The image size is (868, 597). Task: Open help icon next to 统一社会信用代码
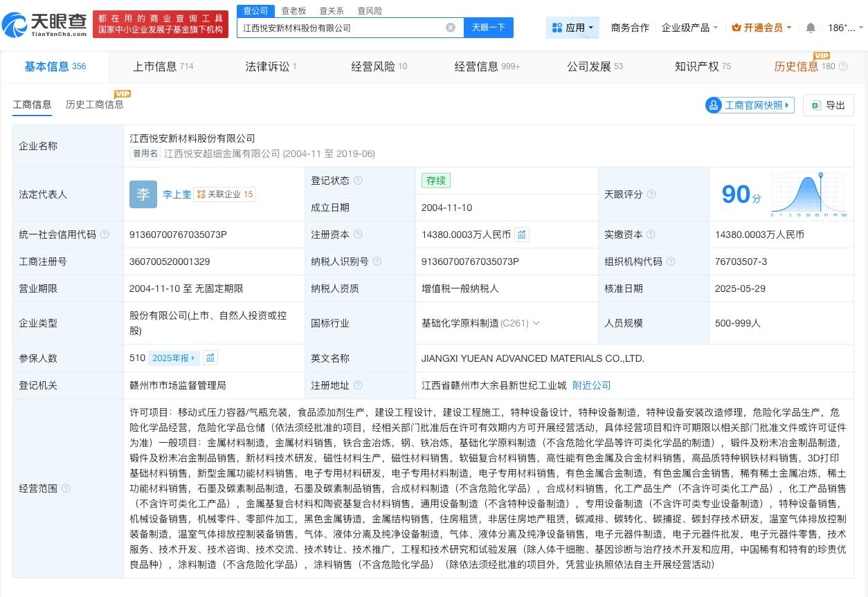(x=105, y=235)
